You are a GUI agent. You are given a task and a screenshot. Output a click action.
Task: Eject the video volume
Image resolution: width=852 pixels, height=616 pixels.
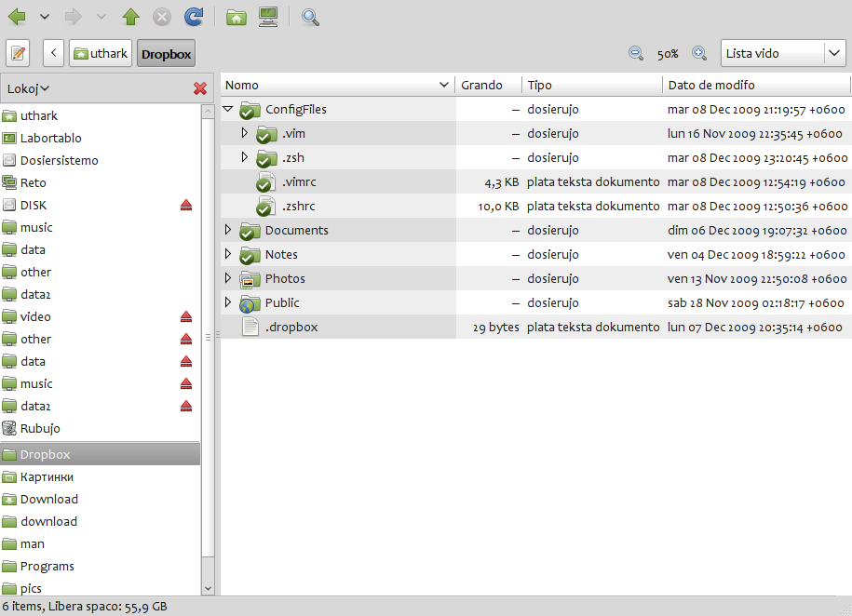186,316
